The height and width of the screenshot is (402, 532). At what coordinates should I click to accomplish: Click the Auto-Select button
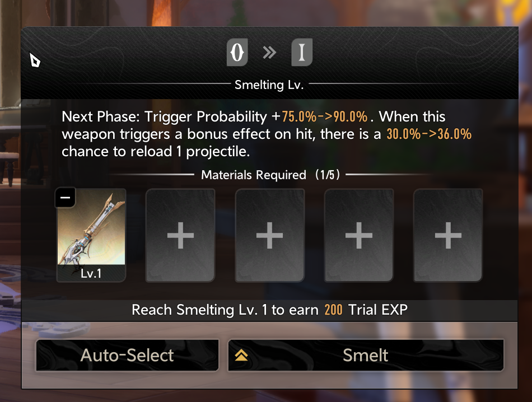coord(127,355)
